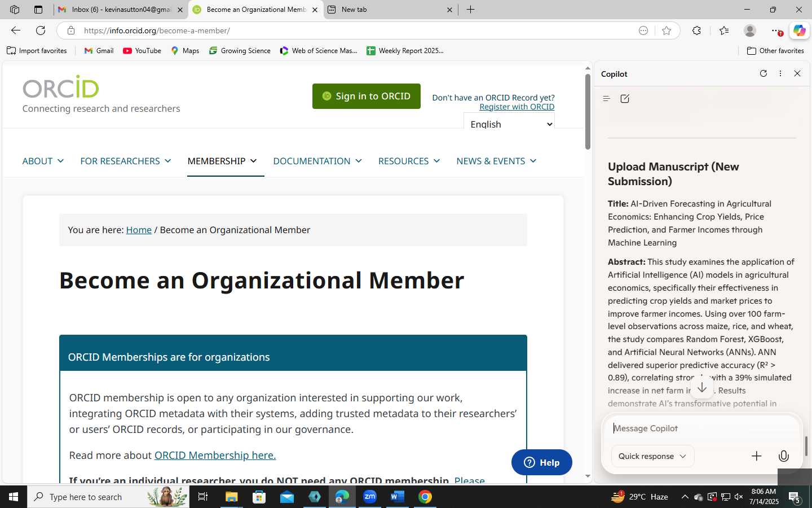Close the New tab tab

[449, 10]
